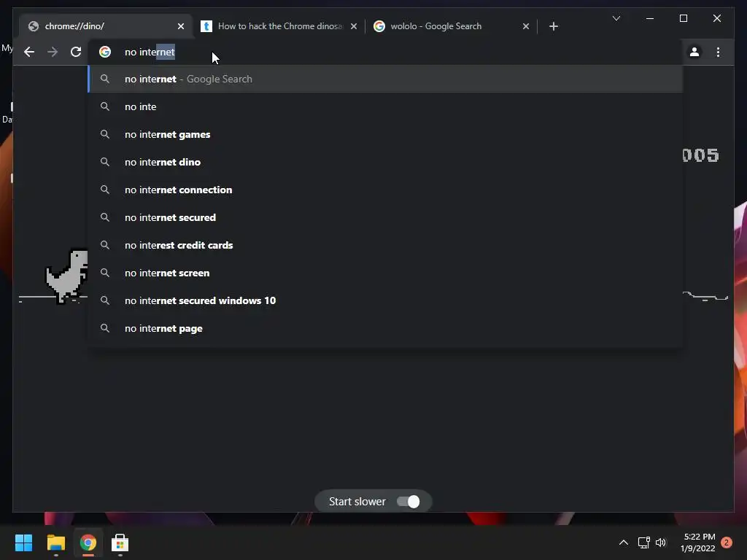The width and height of the screenshot is (747, 560).
Task: Click the Google icon in the address bar
Action: (105, 52)
